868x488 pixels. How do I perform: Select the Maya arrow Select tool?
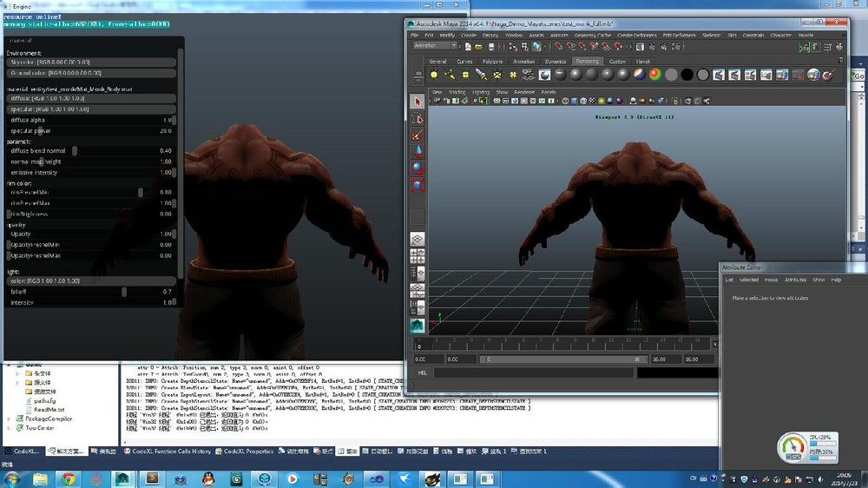[418, 102]
